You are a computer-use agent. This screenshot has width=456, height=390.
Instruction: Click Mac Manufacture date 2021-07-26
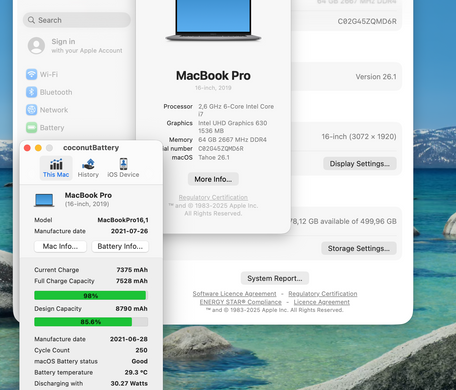pos(129,231)
